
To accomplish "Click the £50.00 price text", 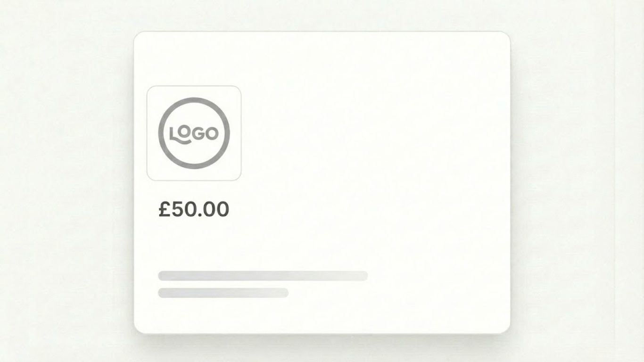I will pyautogui.click(x=194, y=209).
